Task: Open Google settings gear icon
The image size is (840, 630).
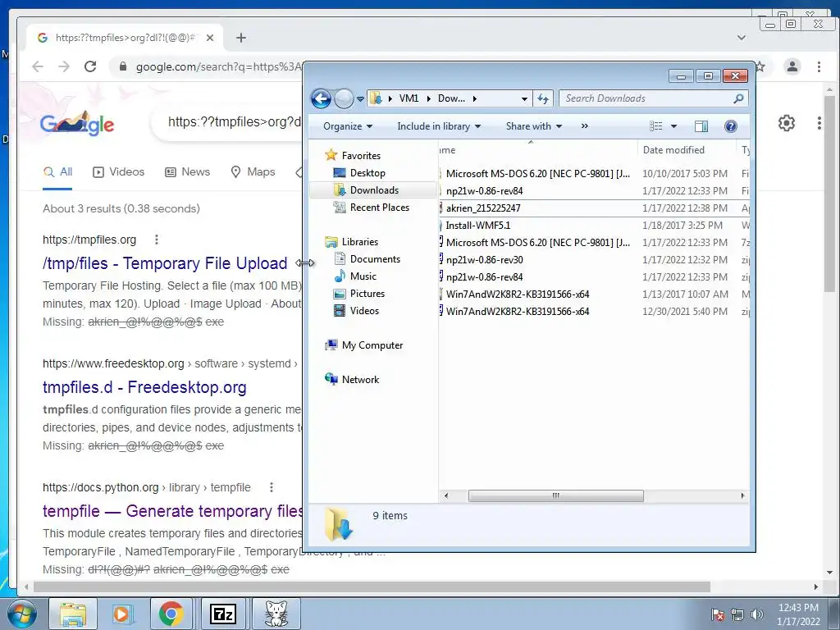Action: click(x=787, y=123)
